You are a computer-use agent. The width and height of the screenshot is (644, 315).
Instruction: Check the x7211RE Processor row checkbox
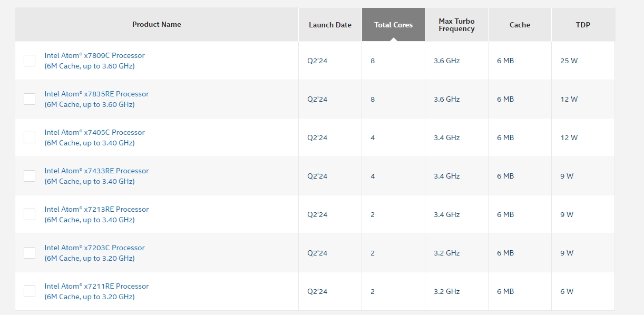click(30, 291)
